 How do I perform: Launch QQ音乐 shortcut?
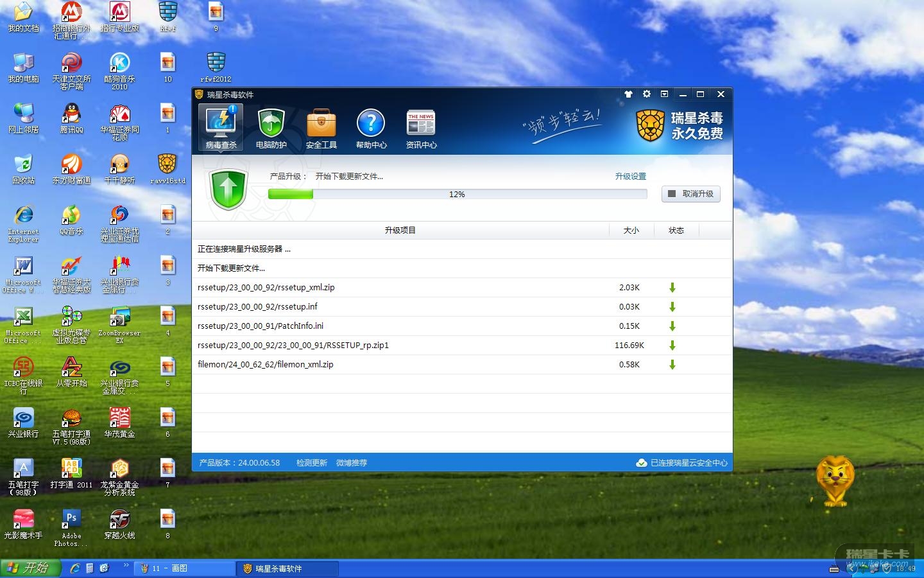(x=71, y=220)
